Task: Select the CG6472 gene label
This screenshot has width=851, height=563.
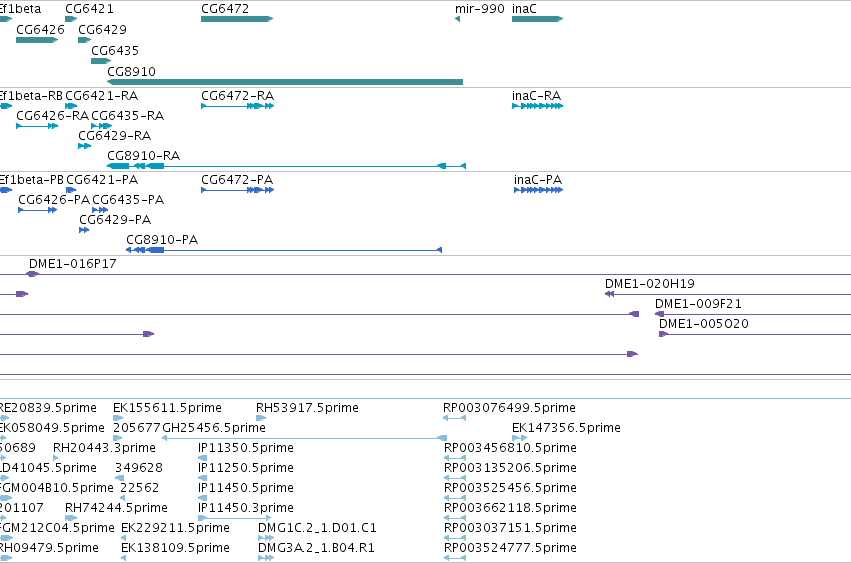Action: [225, 9]
